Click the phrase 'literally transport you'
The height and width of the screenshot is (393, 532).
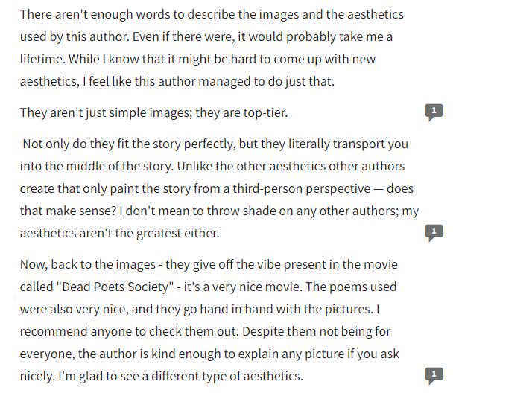point(348,144)
